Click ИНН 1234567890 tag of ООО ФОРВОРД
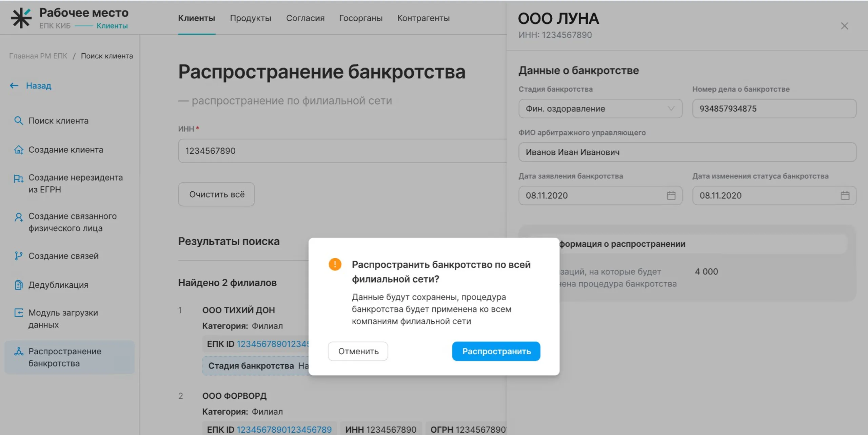Image resolution: width=868 pixels, height=435 pixels. pos(381,429)
